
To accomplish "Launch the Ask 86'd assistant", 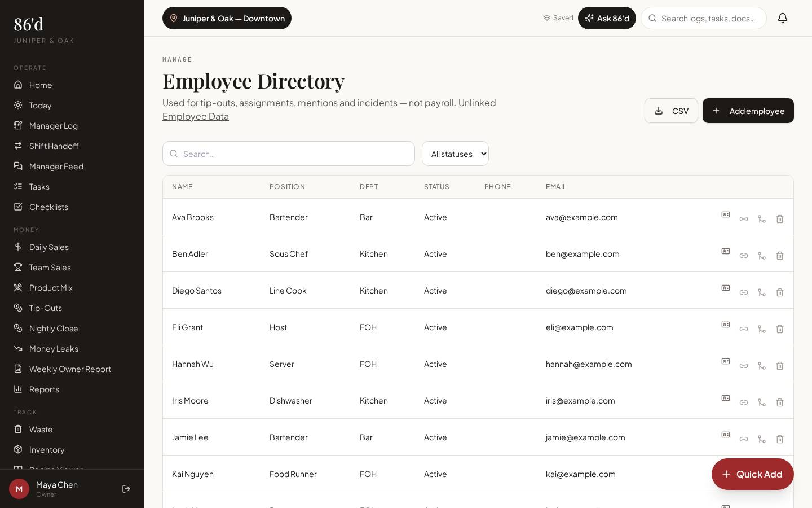I will pyautogui.click(x=607, y=18).
